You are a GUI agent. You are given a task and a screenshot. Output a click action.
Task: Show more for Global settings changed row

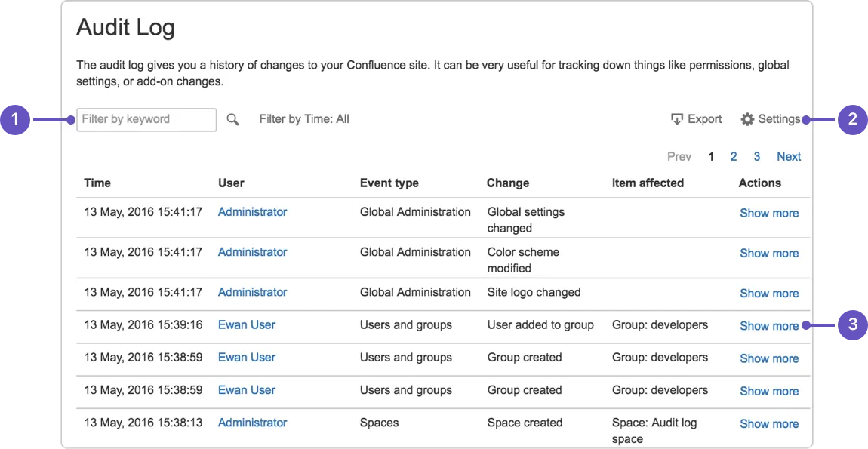click(x=769, y=213)
